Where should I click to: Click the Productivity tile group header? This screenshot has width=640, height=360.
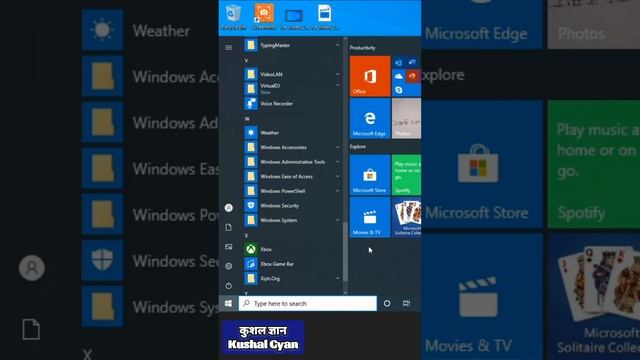(362, 48)
